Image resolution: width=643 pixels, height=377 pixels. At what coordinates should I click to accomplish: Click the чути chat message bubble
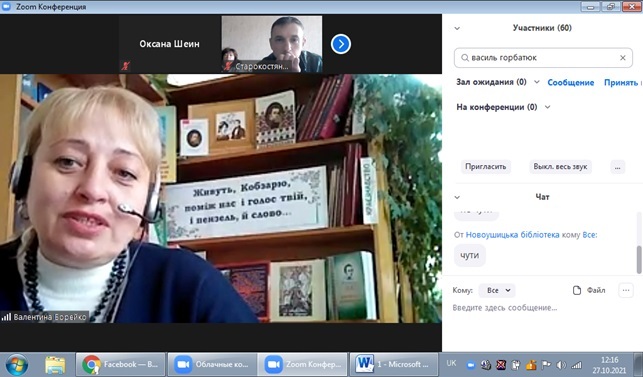tap(470, 255)
